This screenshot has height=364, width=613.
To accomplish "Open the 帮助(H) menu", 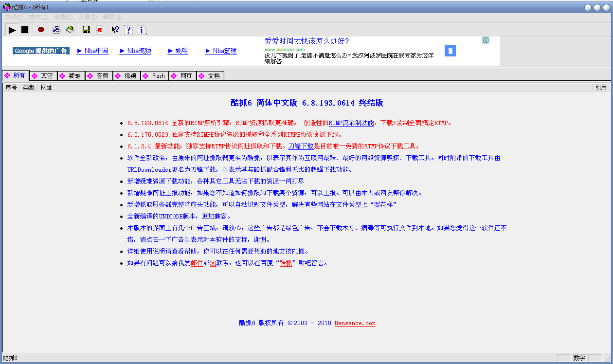I will (112, 17).
